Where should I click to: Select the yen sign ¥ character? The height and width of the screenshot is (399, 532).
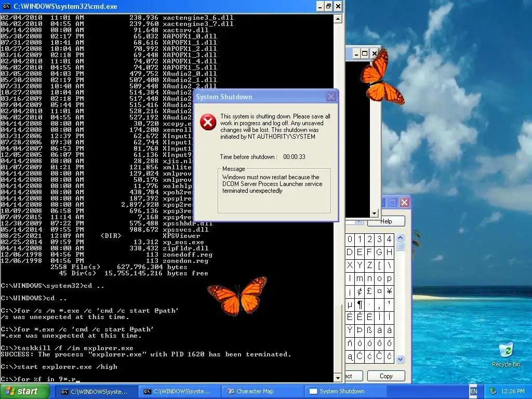(x=389, y=291)
